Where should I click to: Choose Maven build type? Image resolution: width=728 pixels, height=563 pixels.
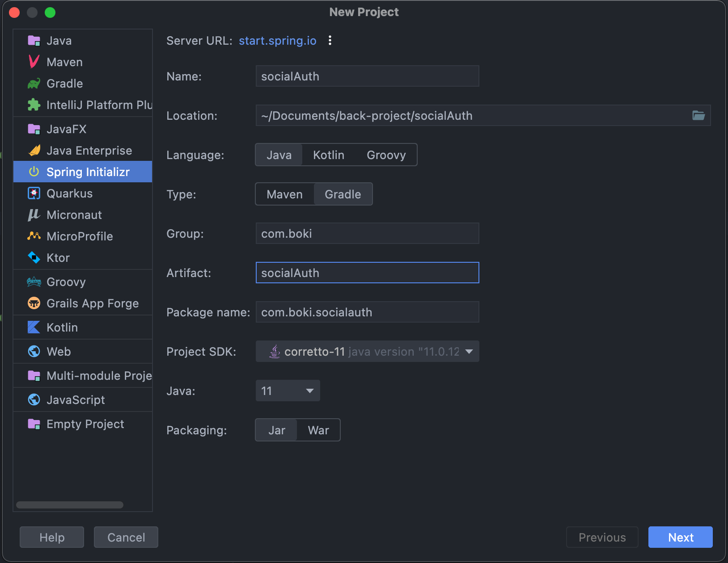(285, 194)
